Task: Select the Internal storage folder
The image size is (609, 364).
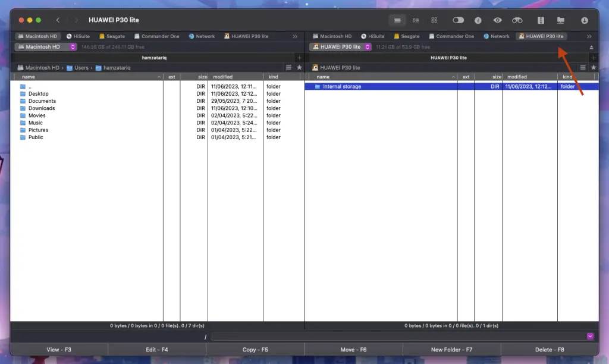Action: pyautogui.click(x=452, y=86)
